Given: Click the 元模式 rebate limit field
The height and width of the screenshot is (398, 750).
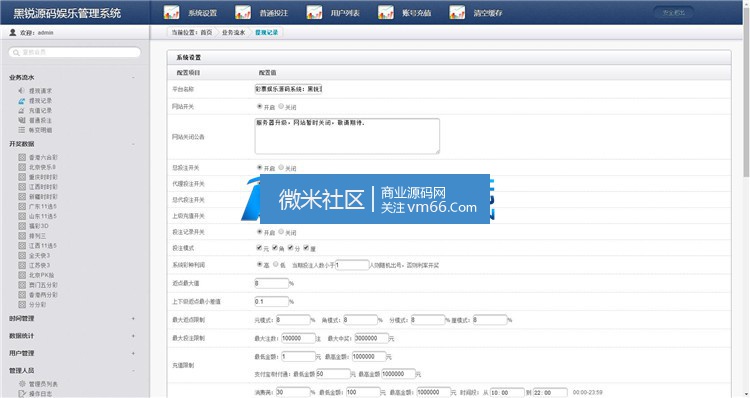Looking at the screenshot, I should coord(293,320).
